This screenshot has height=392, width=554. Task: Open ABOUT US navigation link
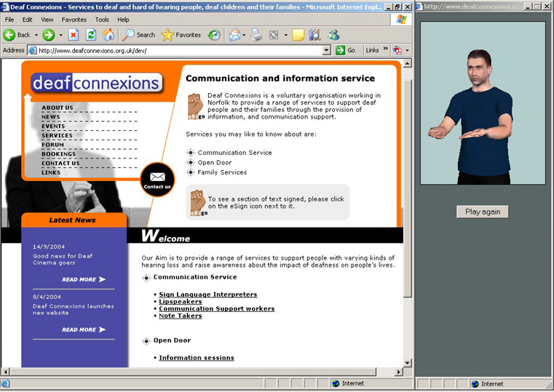click(58, 108)
